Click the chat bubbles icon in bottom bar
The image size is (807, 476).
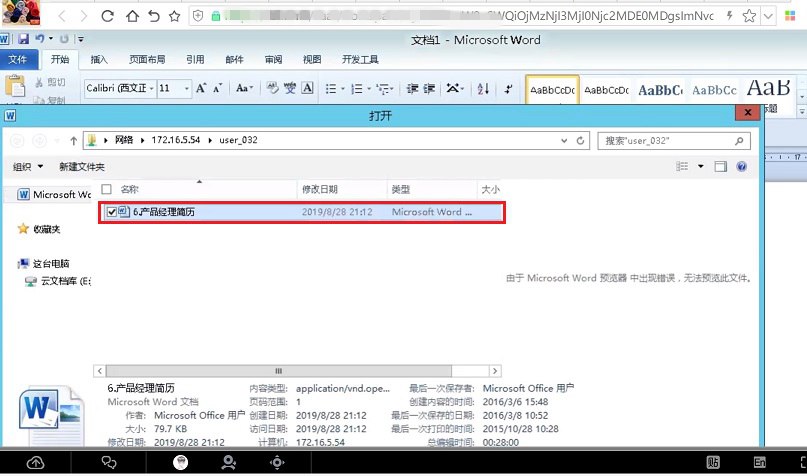point(109,463)
